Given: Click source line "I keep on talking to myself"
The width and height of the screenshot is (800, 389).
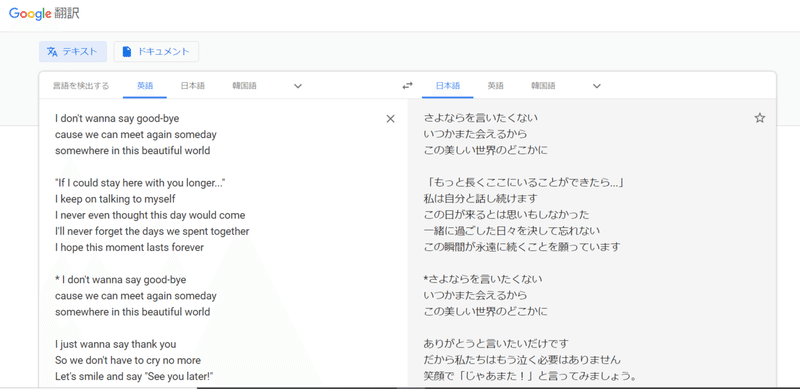Looking at the screenshot, I should [x=115, y=199].
